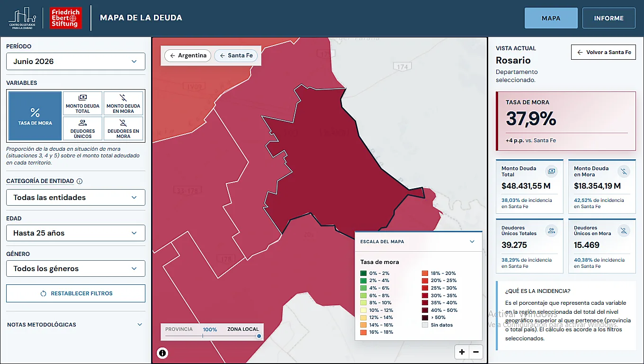Image resolution: width=644 pixels, height=364 pixels.
Task: Click the Categoría de Entidad info icon
Action: point(80,181)
